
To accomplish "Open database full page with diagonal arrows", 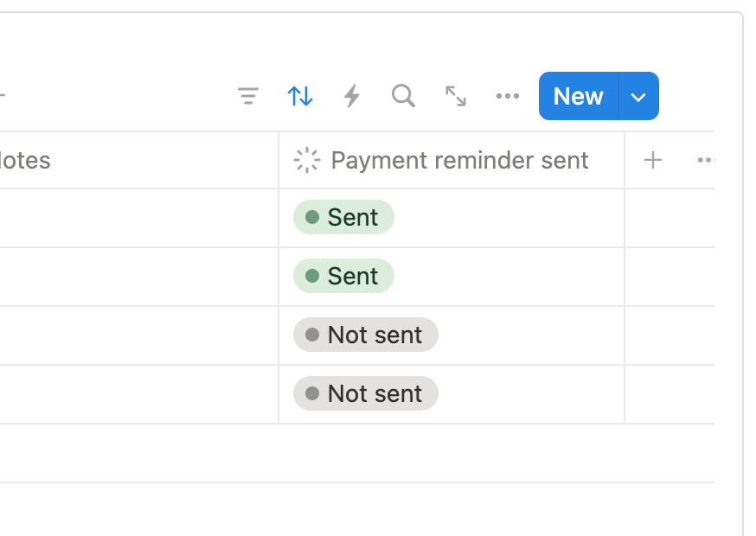I will (x=456, y=96).
